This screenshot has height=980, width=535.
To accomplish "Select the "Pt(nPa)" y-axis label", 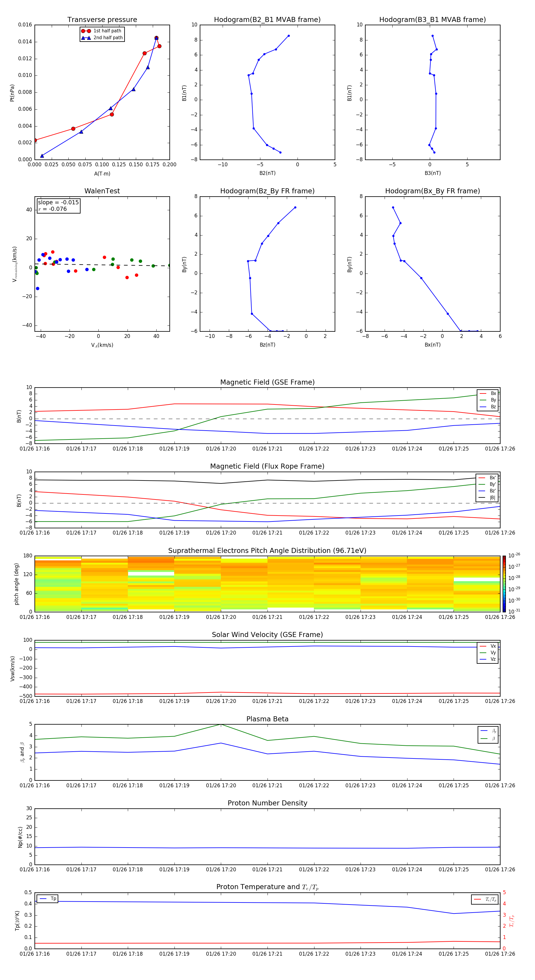I will (12, 93).
